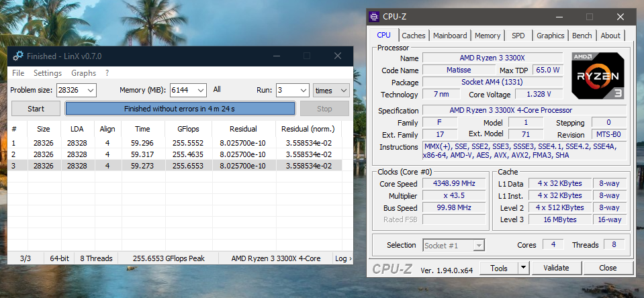Viewport: 644px width, 298px height.
Task: Click the Bus Speed value 99.98 MHz
Action: (x=454, y=207)
